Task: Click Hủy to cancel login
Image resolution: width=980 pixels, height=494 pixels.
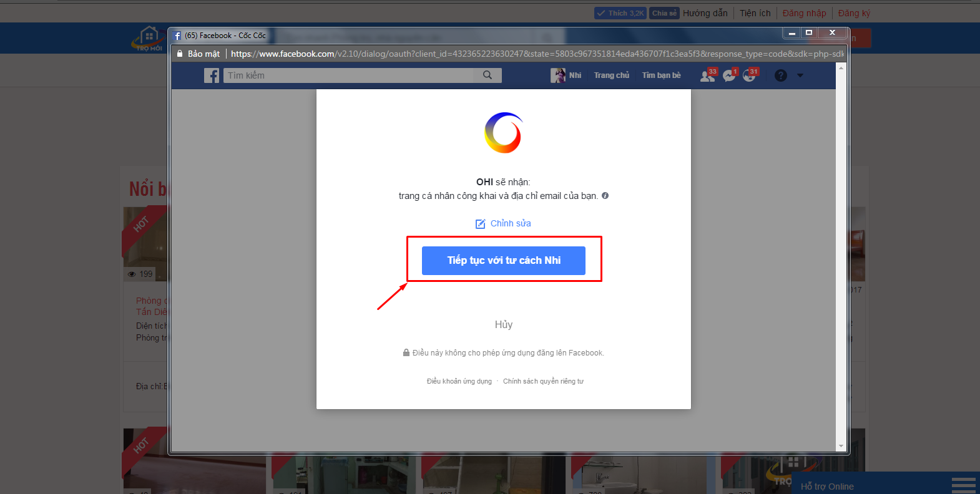Action: (504, 324)
